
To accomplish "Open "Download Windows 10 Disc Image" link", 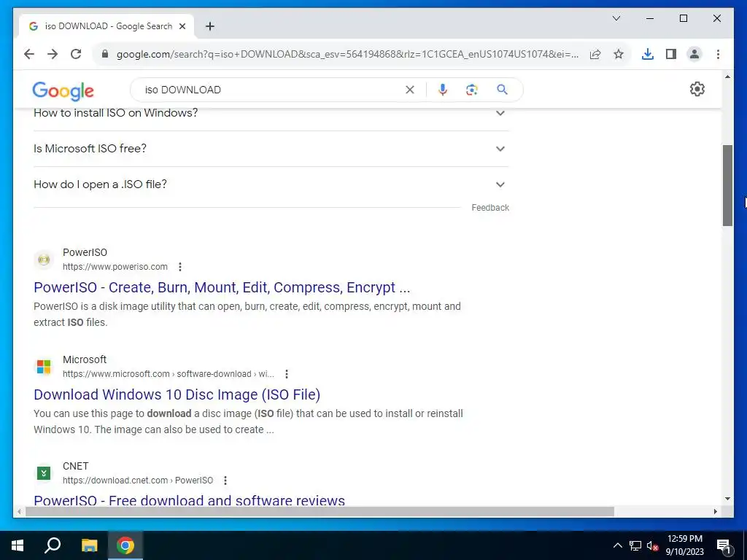I will pos(177,394).
